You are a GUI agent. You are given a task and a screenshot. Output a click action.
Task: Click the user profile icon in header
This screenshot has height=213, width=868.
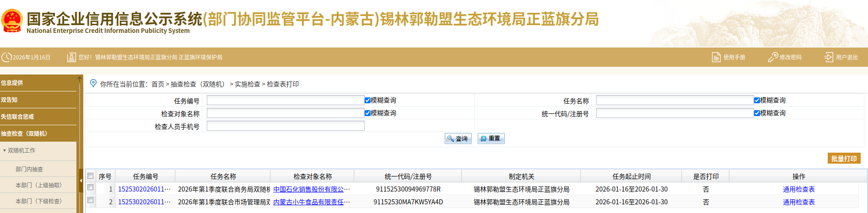(x=71, y=58)
